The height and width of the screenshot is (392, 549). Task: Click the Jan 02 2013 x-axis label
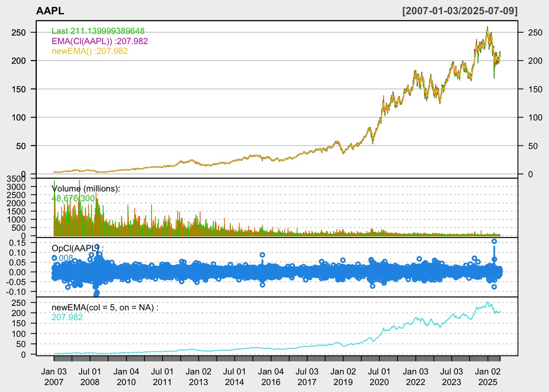199,377
